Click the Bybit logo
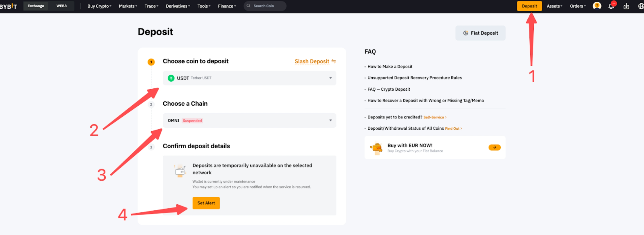The width and height of the screenshot is (644, 235). [x=9, y=6]
